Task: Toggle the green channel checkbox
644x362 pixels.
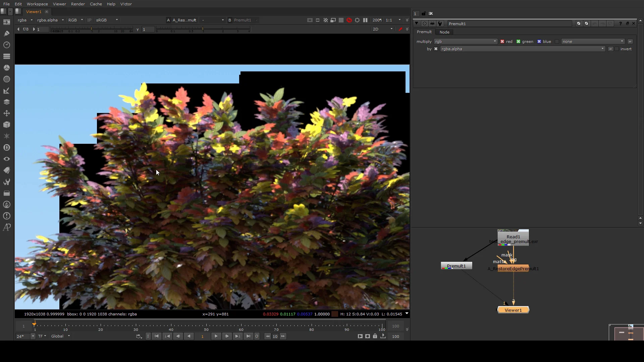Action: [x=518, y=42]
